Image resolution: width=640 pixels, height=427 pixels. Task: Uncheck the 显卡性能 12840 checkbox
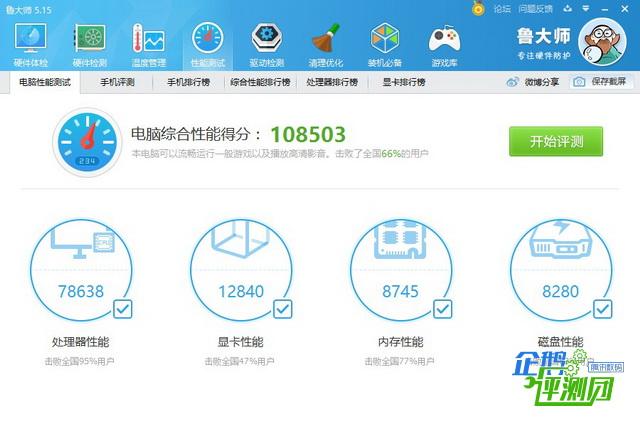point(282,309)
